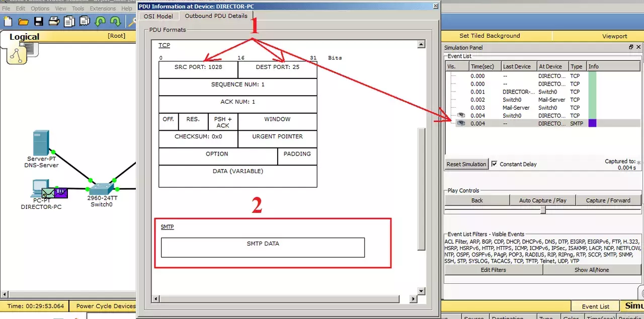Click the Reset Simulation button

tap(466, 164)
